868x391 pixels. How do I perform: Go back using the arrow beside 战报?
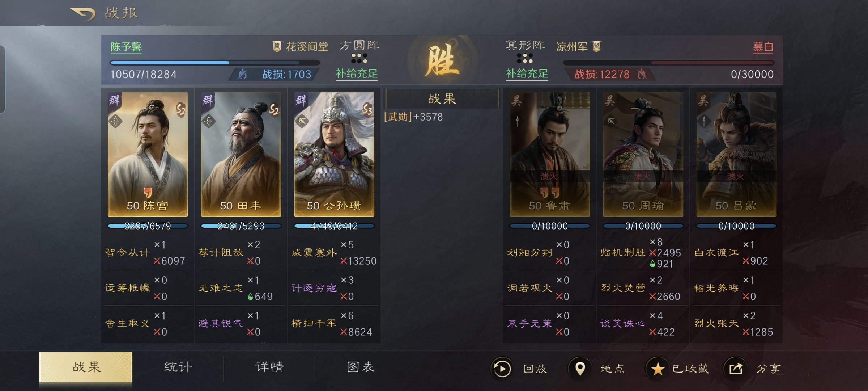coord(82,14)
